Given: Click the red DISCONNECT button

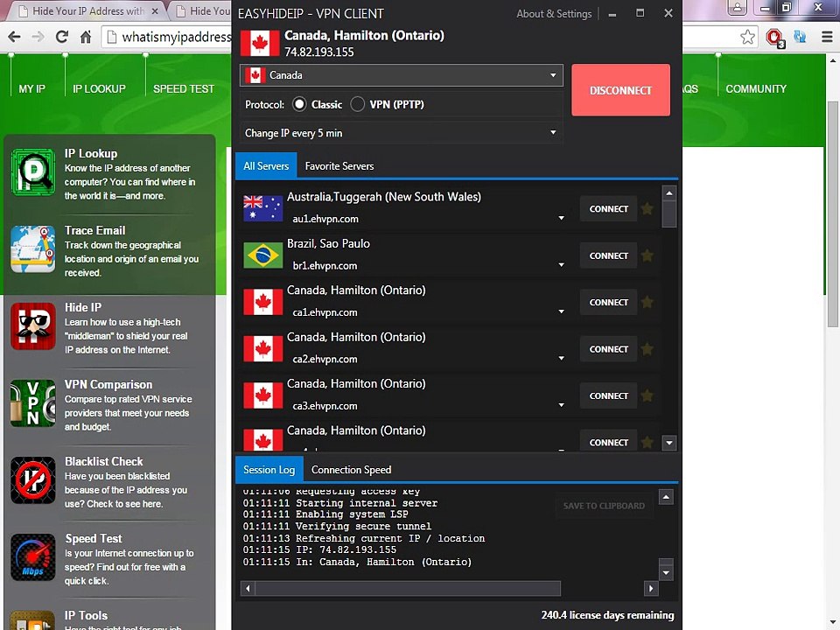Looking at the screenshot, I should coord(620,90).
